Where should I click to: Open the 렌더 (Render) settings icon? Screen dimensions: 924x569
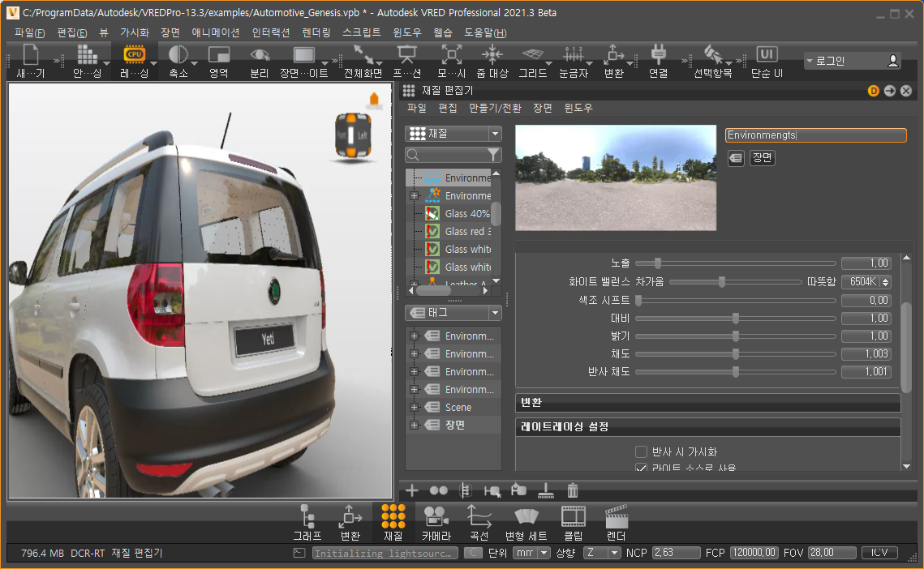click(x=617, y=516)
